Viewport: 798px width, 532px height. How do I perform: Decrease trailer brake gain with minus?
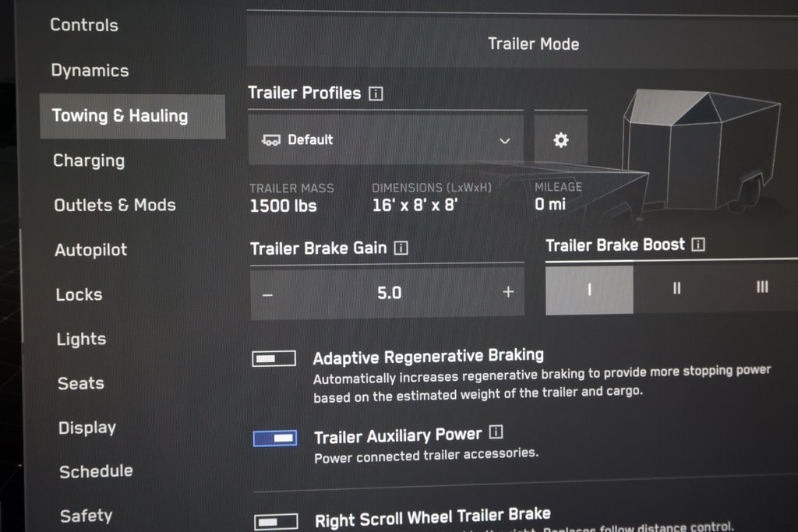coord(268,294)
